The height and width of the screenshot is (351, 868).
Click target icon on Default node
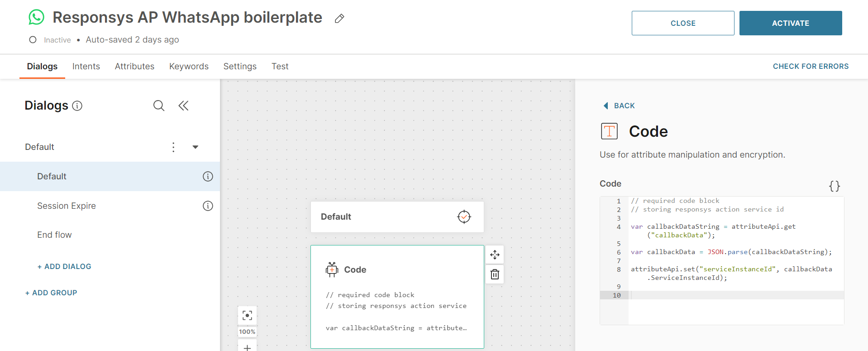pos(464,217)
